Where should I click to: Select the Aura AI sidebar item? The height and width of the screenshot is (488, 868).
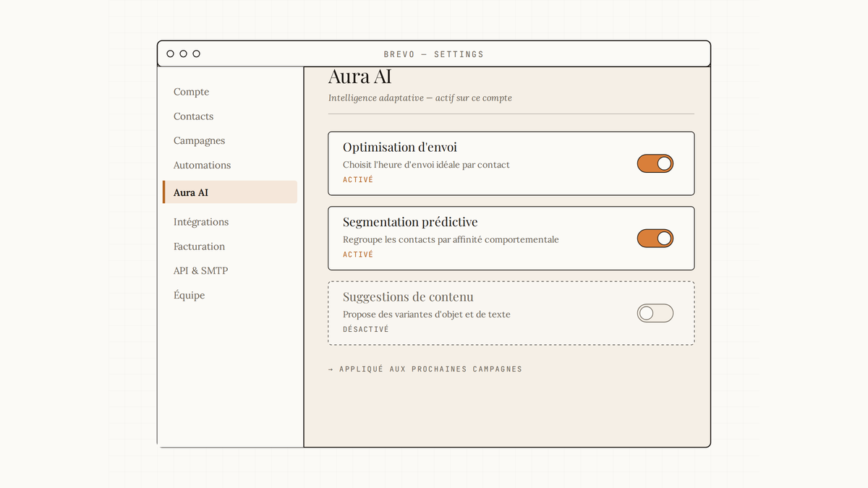click(229, 192)
